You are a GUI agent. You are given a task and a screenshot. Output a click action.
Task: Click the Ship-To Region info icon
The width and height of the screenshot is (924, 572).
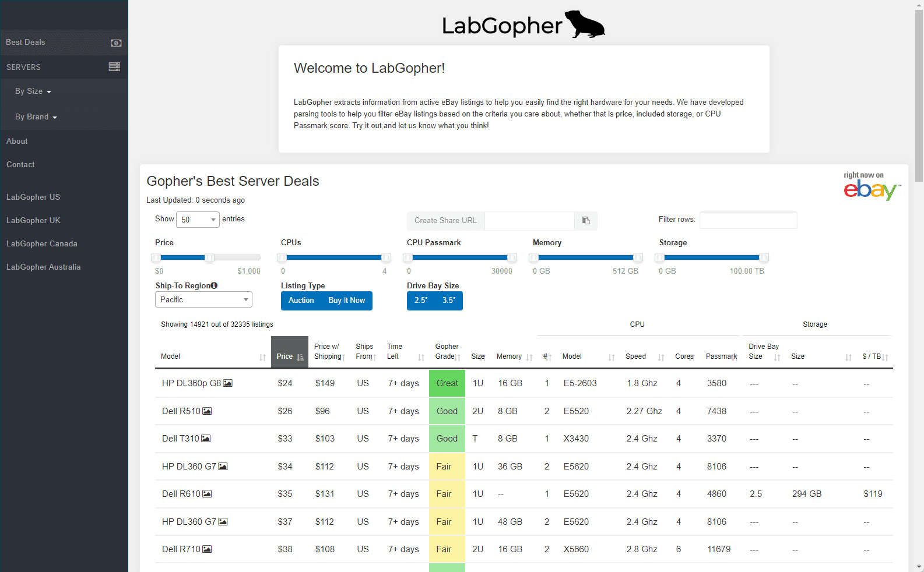214,285
